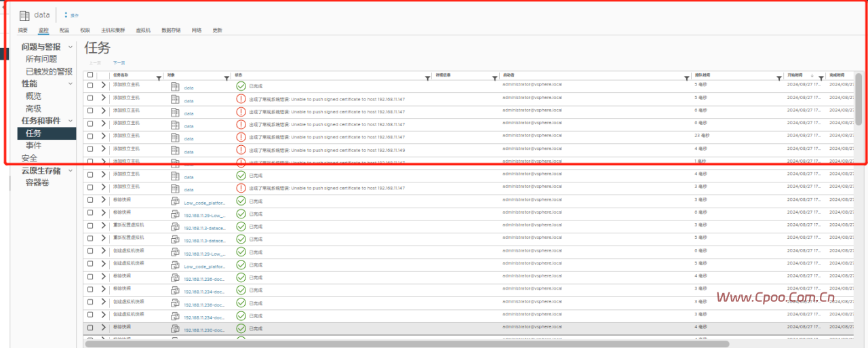Tick the checkbox of the 移除快照 192.168.11.236-doc row
This screenshot has width=868, height=348.
90,276
